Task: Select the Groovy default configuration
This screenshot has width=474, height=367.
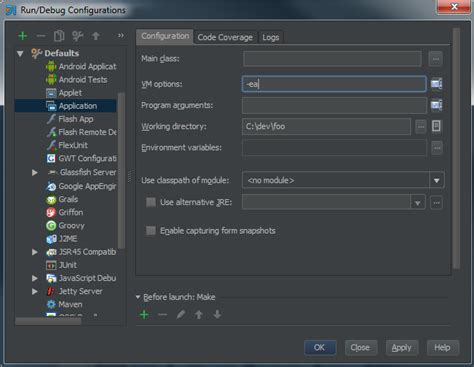Action: [65, 226]
